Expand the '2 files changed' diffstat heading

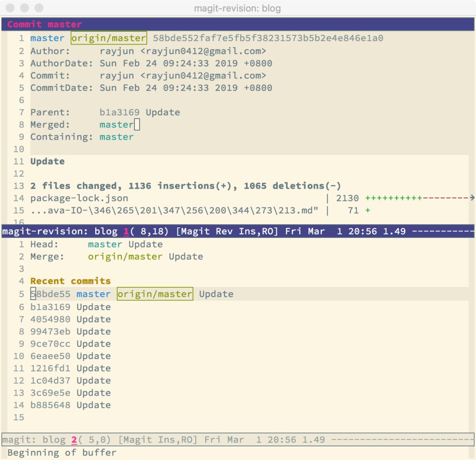185,186
